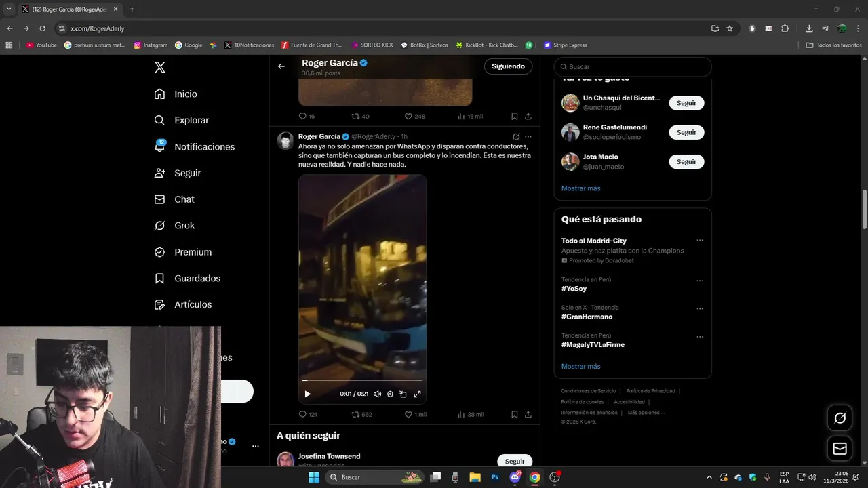Open the YouTube bookmark
The height and width of the screenshot is (488, 868).
[41, 45]
